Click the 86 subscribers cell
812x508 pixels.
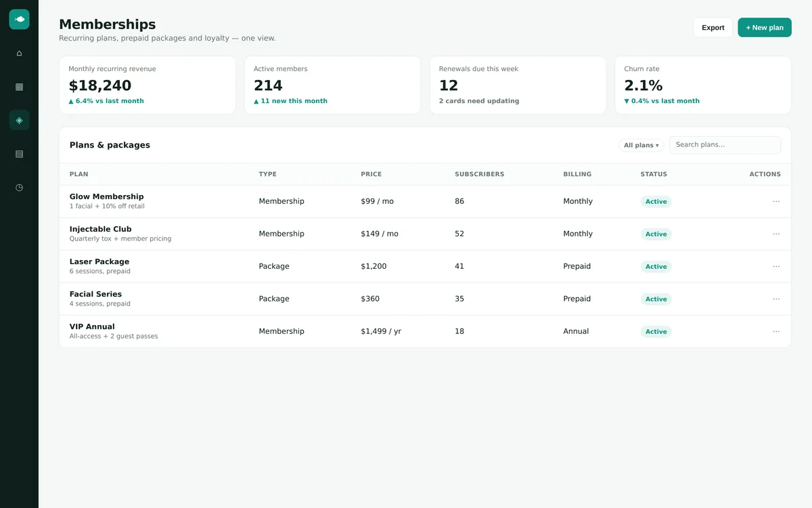coord(459,201)
